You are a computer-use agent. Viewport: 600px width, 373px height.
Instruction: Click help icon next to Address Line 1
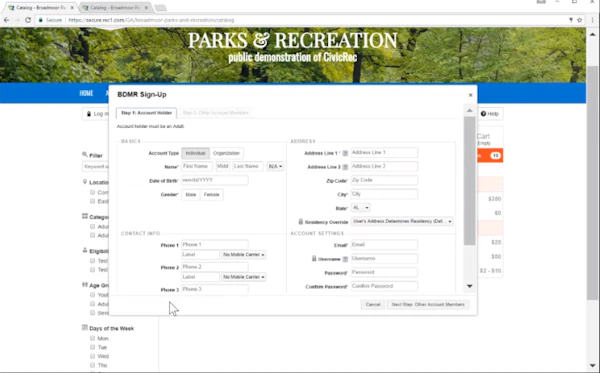pos(345,153)
